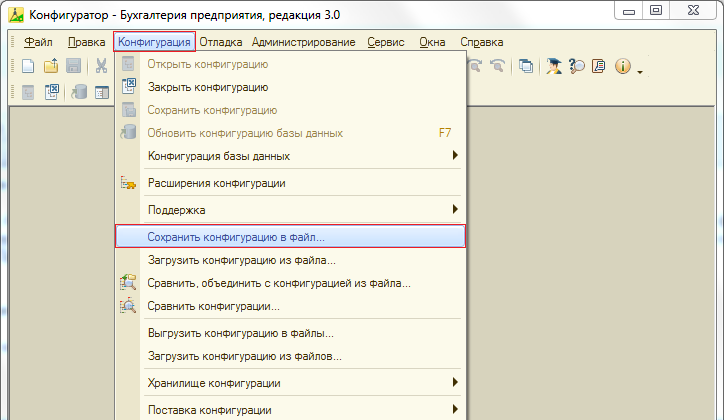
Task: Select Выгрузить конфигурацию в файлы...
Action: 290,333
